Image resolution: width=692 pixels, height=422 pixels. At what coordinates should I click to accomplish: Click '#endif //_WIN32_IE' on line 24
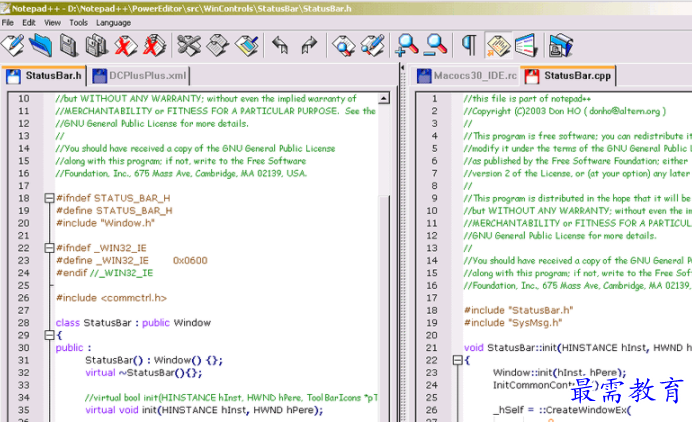104,273
